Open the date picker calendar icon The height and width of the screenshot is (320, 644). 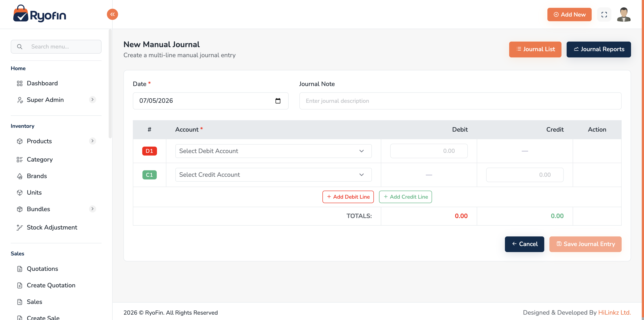tap(278, 101)
